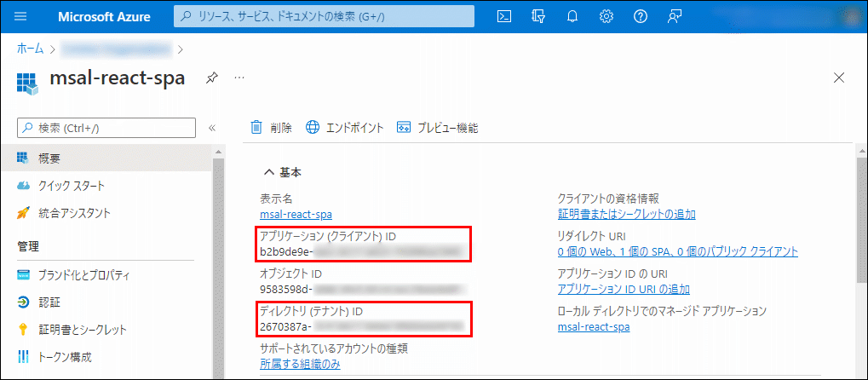
Task: Open the feedback icon in the top bar
Action: click(x=674, y=17)
